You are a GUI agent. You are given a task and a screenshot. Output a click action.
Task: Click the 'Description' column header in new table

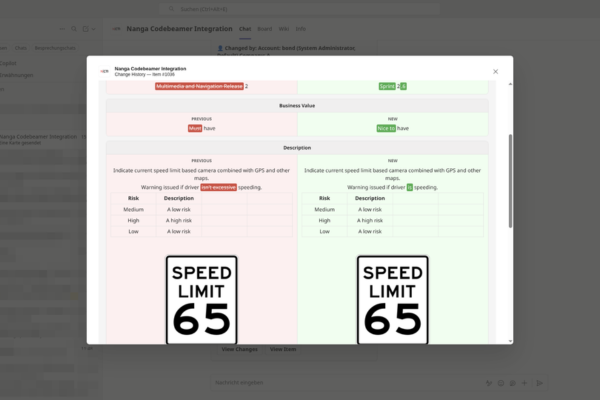tap(370, 198)
